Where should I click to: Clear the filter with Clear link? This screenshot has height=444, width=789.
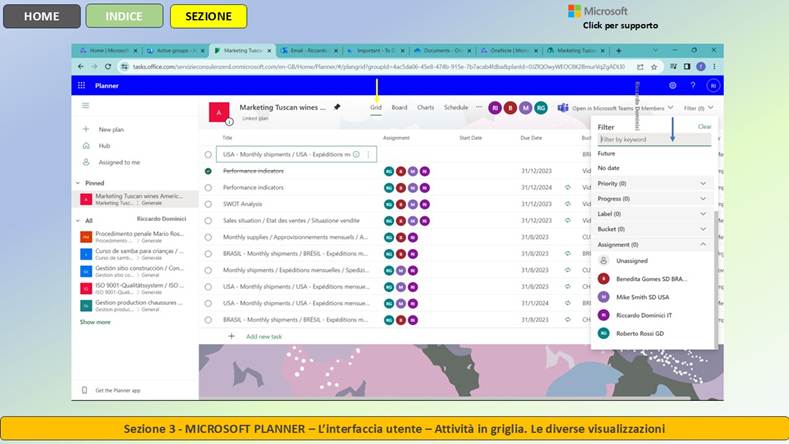click(704, 127)
